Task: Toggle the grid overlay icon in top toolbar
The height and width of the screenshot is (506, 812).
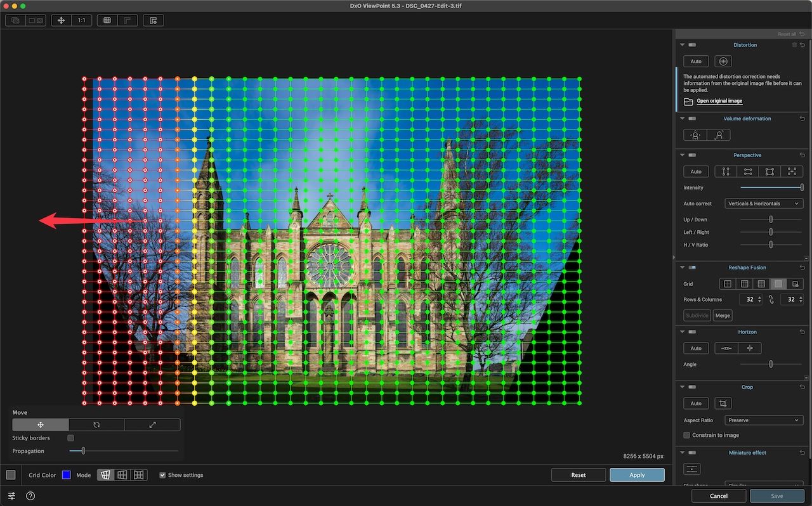Action: (107, 20)
